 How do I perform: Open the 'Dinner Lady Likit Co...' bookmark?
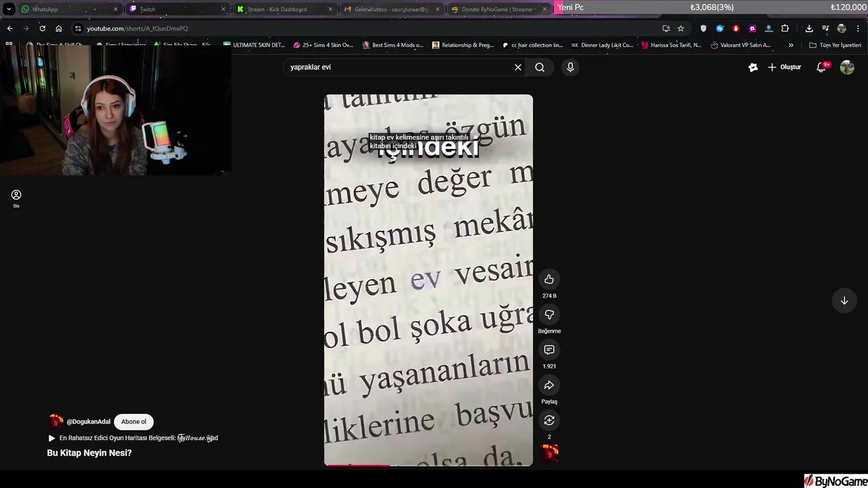602,45
